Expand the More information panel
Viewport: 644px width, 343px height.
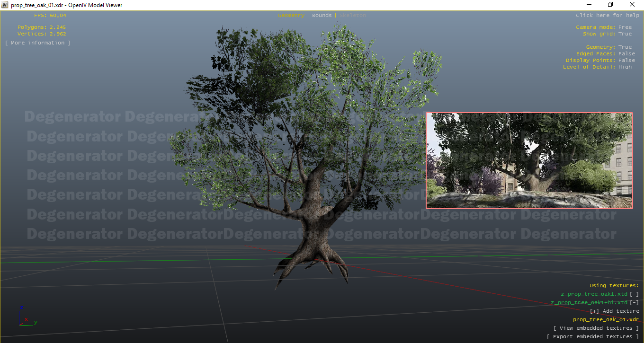38,43
